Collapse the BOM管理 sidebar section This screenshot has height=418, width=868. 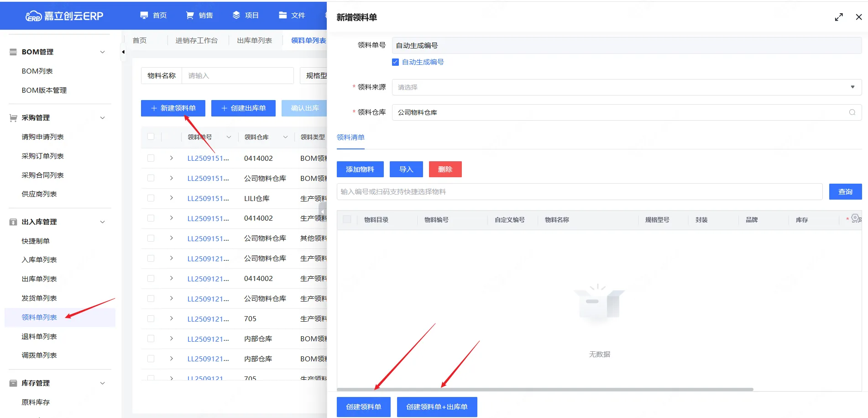103,52
